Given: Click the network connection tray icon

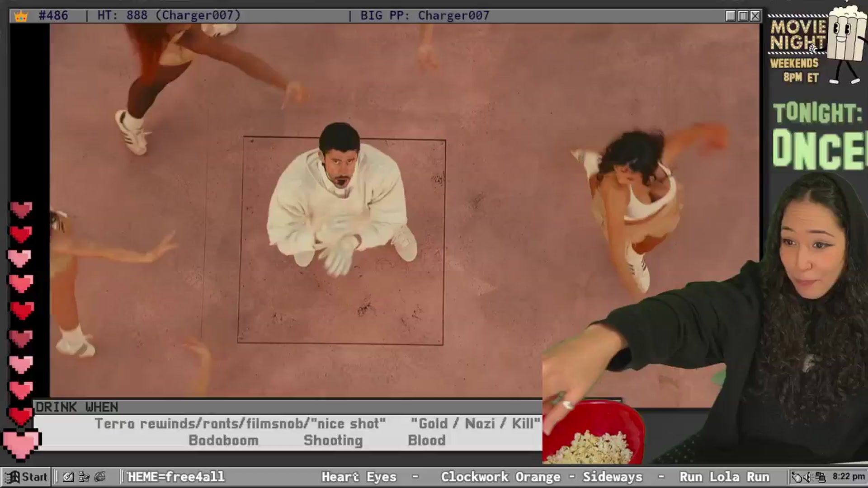Looking at the screenshot, I should 821,477.
